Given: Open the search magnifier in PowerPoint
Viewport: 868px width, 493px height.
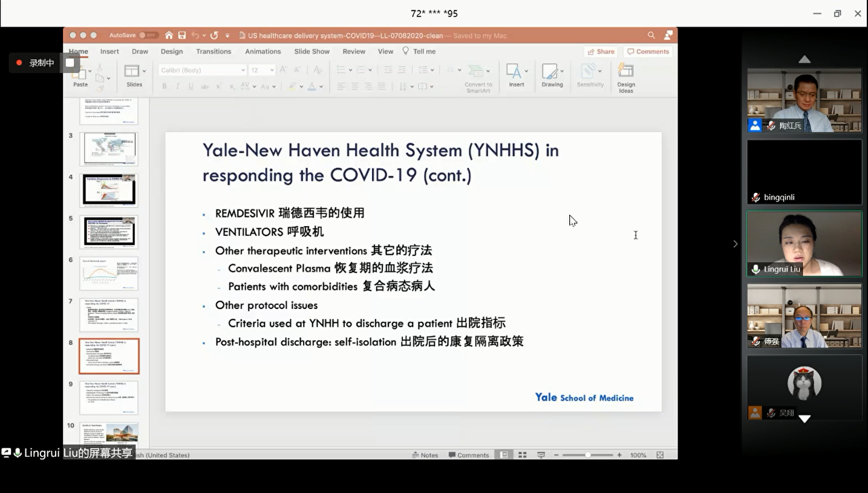Looking at the screenshot, I should coord(651,36).
